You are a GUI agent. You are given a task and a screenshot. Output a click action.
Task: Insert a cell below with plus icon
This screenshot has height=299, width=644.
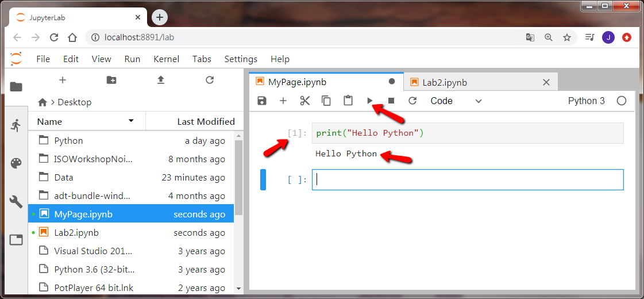click(x=283, y=101)
